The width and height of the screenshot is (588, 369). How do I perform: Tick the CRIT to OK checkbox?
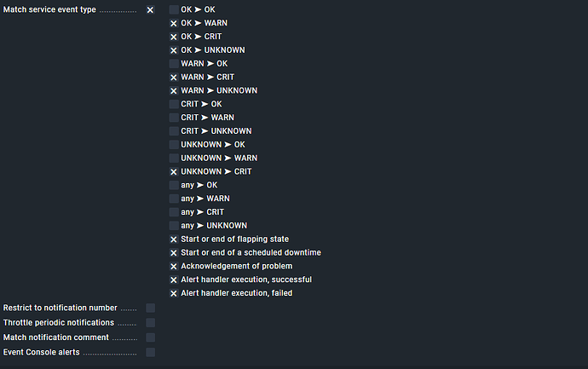click(x=174, y=104)
